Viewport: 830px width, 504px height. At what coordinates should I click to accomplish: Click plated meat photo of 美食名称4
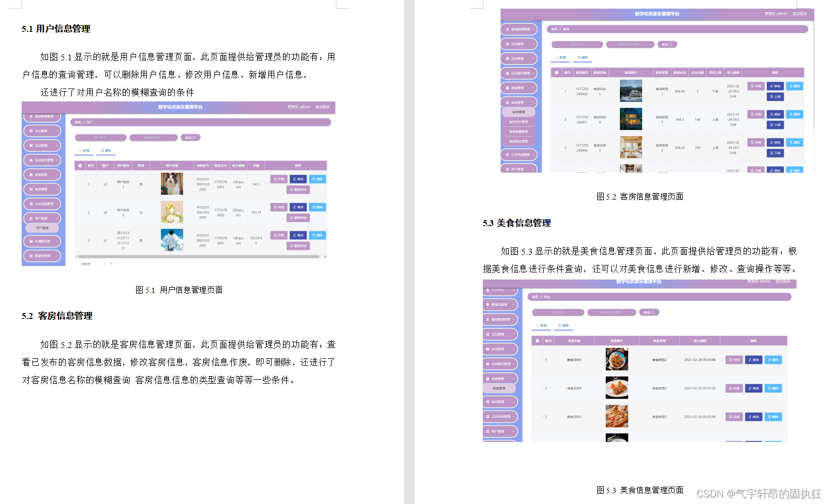(x=617, y=387)
